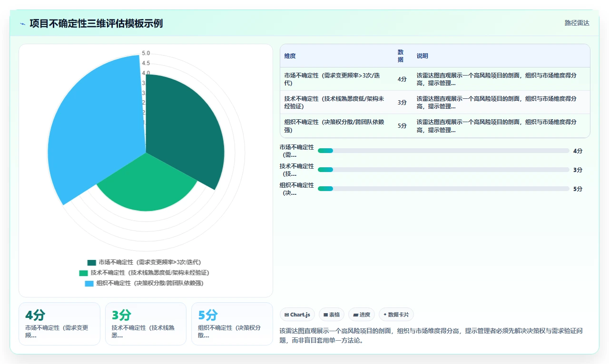
Task: Click the lightning icon beside the page title
Action: click(23, 23)
